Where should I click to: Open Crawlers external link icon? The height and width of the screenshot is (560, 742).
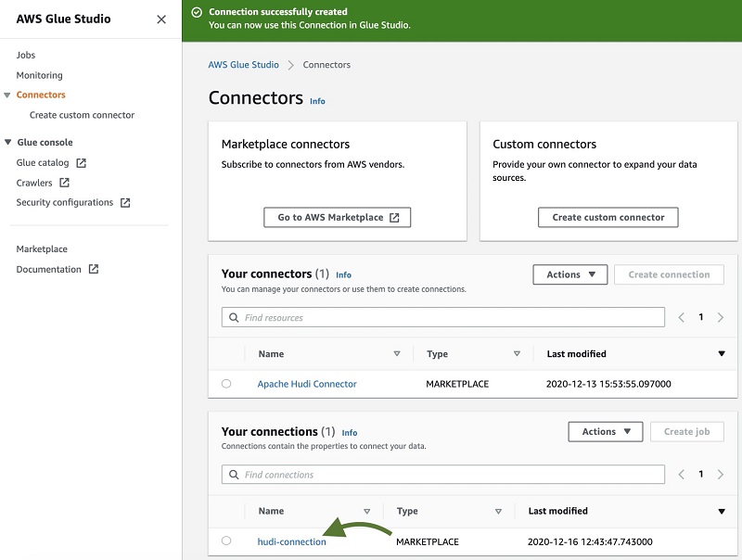point(64,183)
